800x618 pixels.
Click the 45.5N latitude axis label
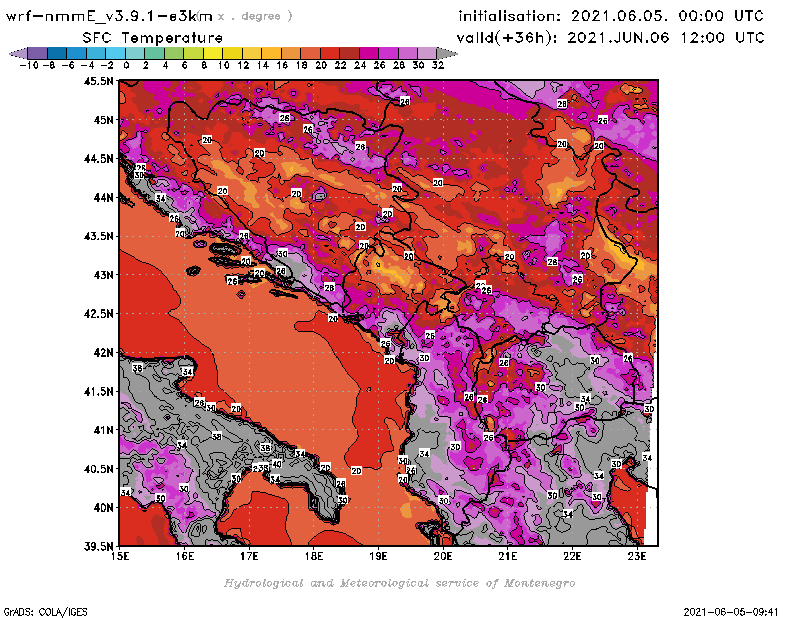[98, 81]
